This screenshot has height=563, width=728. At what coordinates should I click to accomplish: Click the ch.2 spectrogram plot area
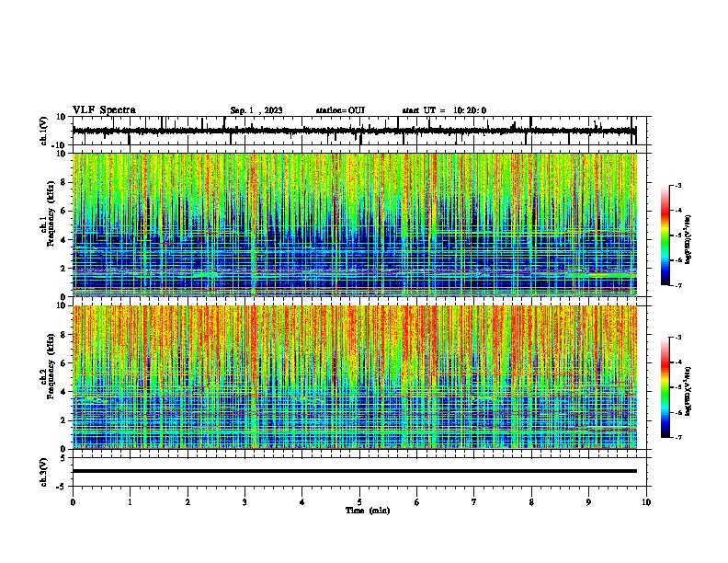[x=354, y=377]
